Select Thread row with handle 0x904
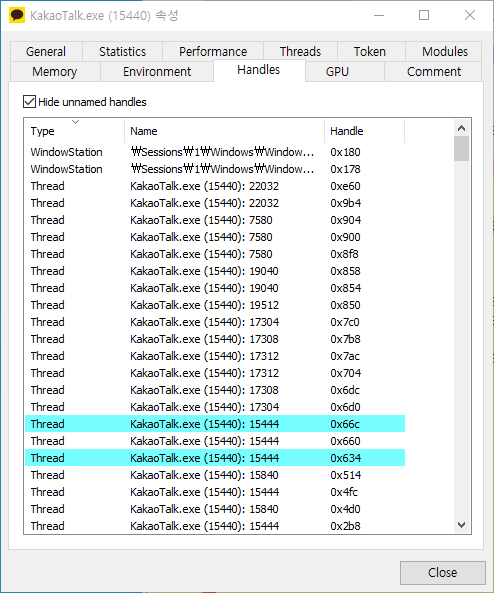 click(215, 220)
